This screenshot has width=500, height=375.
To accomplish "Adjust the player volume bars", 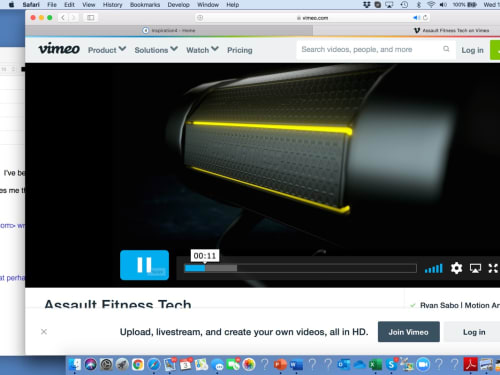I will tap(434, 268).
